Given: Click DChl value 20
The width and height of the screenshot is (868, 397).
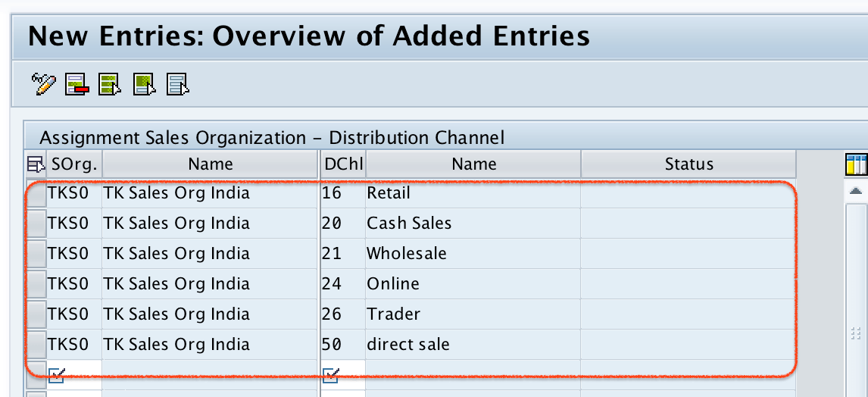Looking at the screenshot, I should pos(332,224).
